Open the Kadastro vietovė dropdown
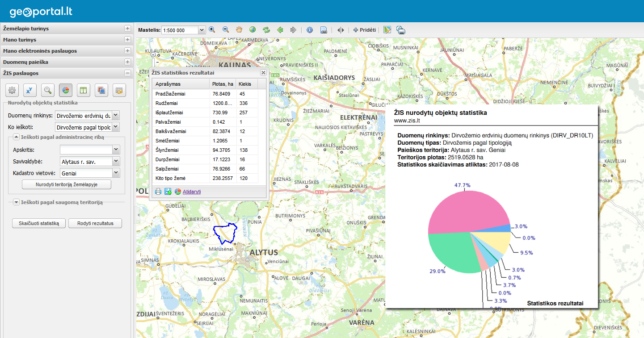Image resolution: width=644 pixels, height=338 pixels. 116,173
